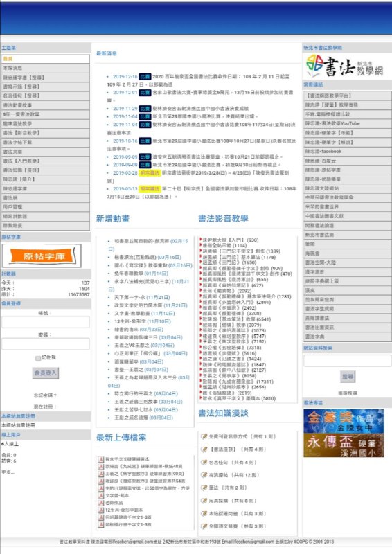Click the PDF icon beside 文字畫-範本
This screenshot has width=392, height=554.
[101, 495]
